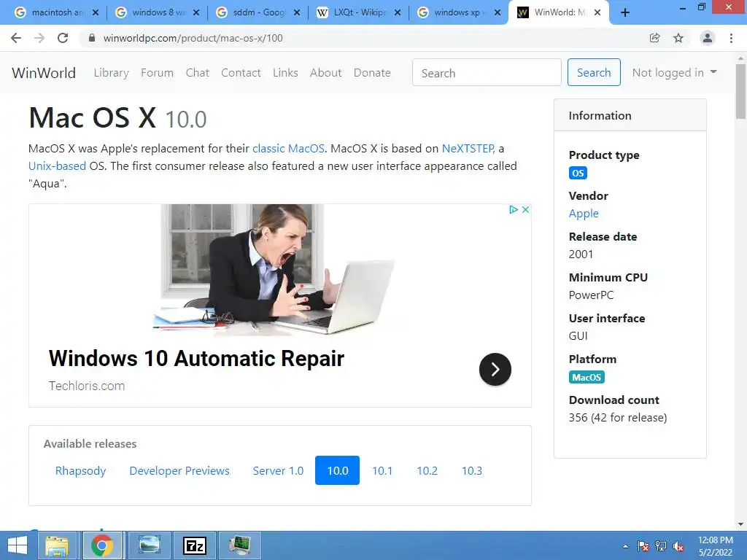Dismiss the ad with its X icon

pos(525,209)
